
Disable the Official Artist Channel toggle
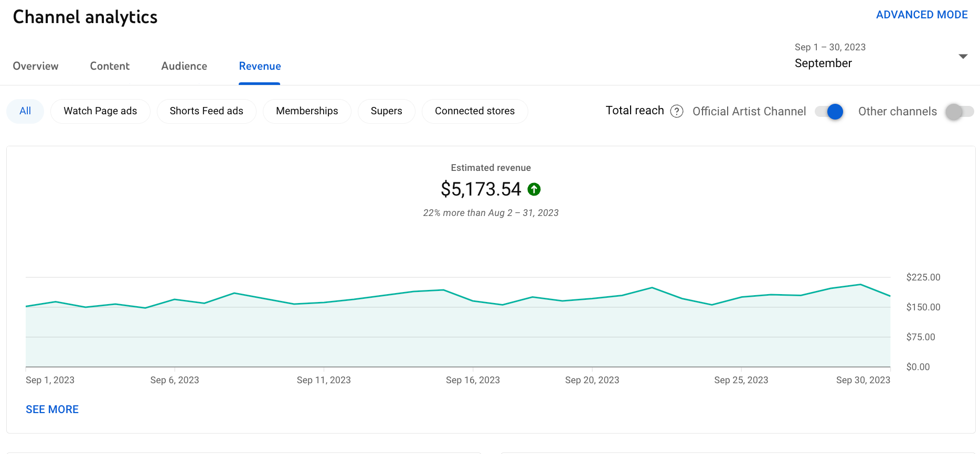click(x=829, y=111)
